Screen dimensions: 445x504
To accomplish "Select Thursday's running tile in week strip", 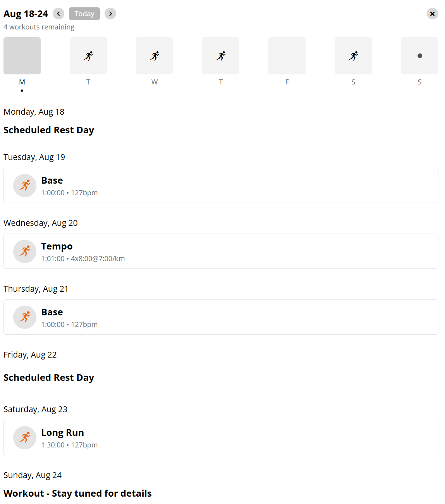I will [x=221, y=56].
